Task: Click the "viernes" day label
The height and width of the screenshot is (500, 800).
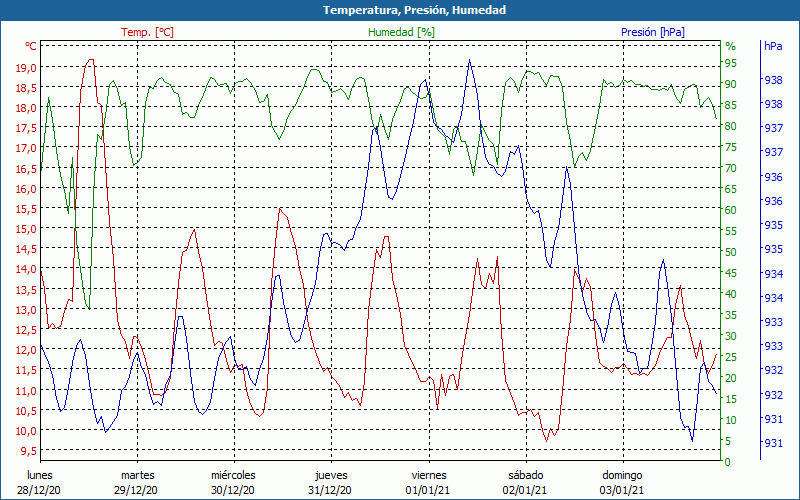Action: [429, 475]
